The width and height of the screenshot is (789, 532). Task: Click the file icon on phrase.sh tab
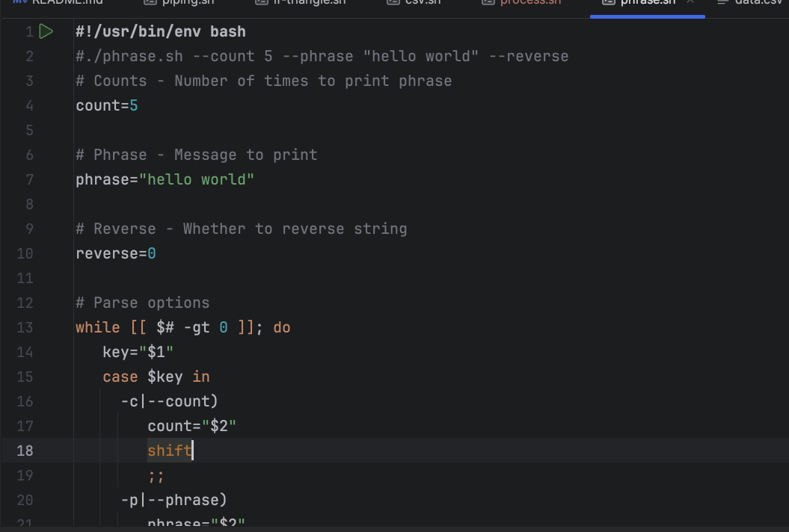point(608,2)
